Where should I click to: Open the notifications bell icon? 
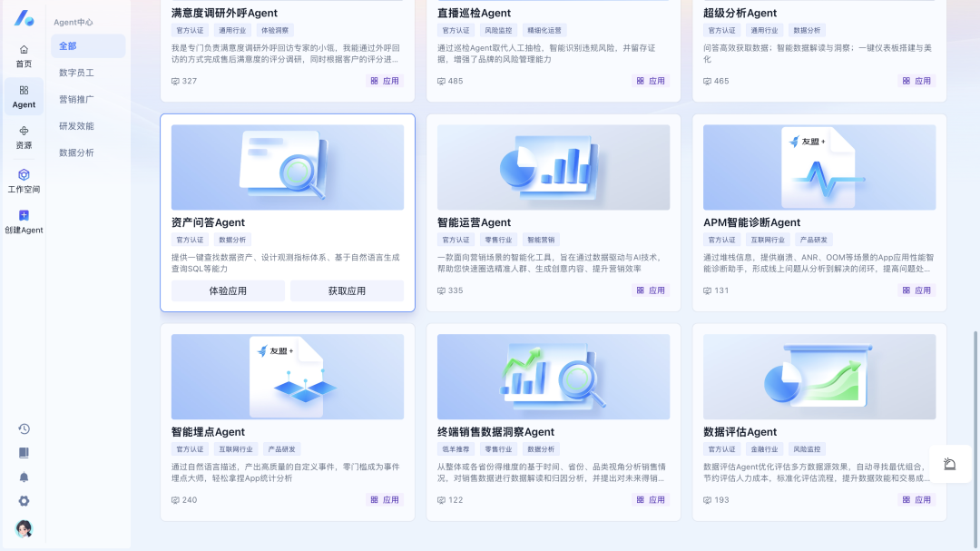point(24,476)
